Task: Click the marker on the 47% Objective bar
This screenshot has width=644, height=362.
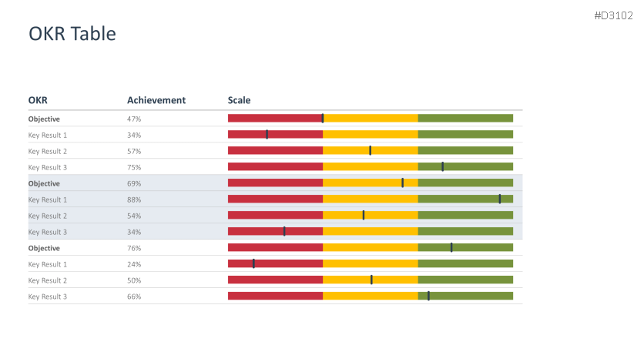Action: pyautogui.click(x=323, y=118)
